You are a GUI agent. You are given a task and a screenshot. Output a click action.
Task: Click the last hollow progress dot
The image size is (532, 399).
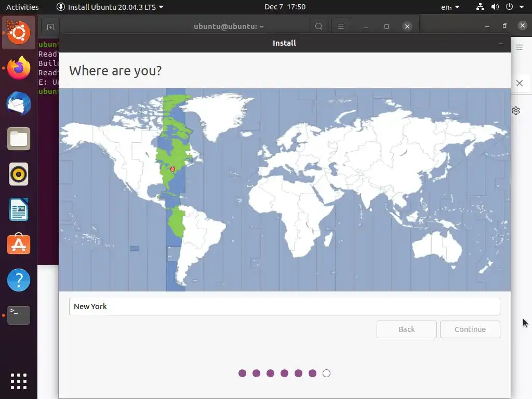326,373
